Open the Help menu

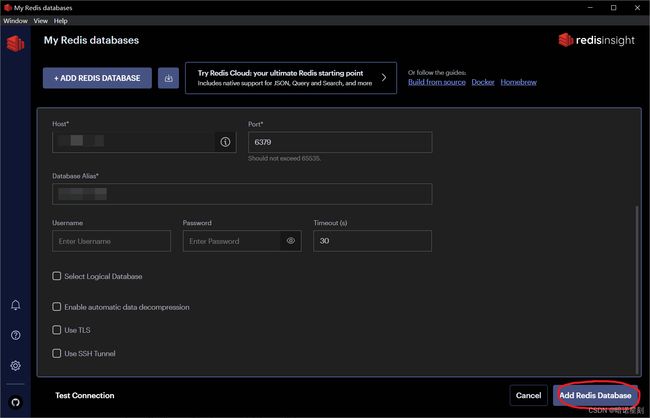click(x=61, y=21)
